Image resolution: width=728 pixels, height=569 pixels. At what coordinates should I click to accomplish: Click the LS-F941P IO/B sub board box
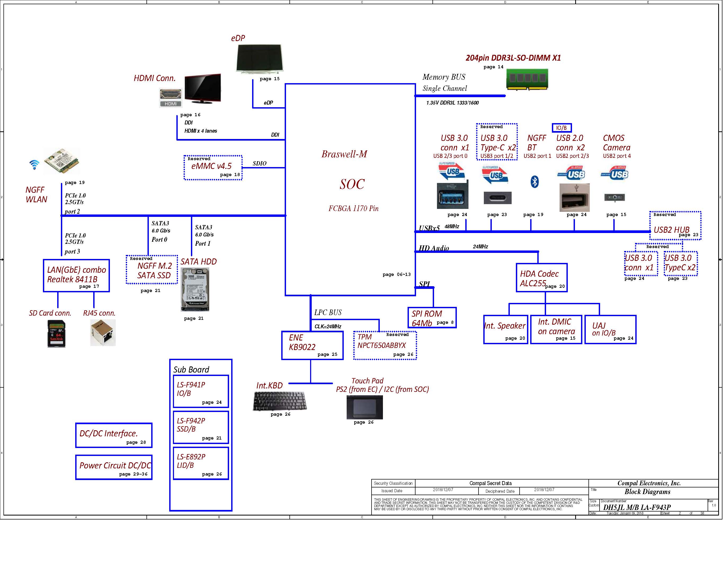[x=201, y=391]
